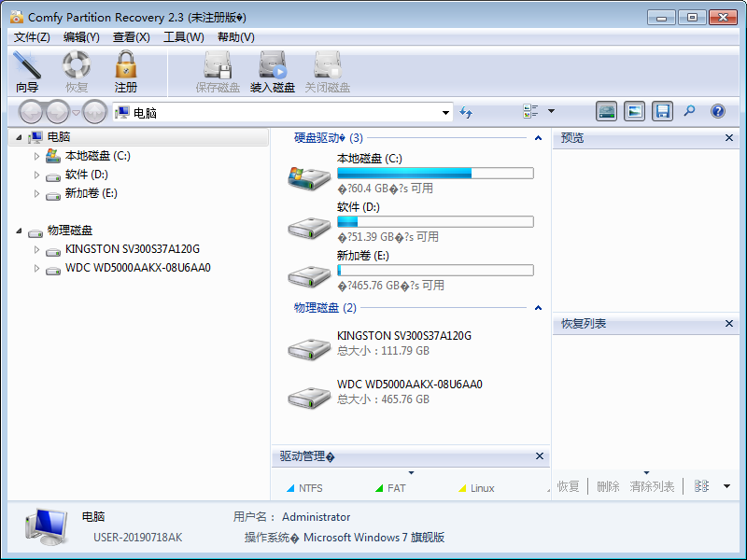Screen dimensions: 747x560
Task: Open the 编辑(Y) menu
Action: pos(81,37)
